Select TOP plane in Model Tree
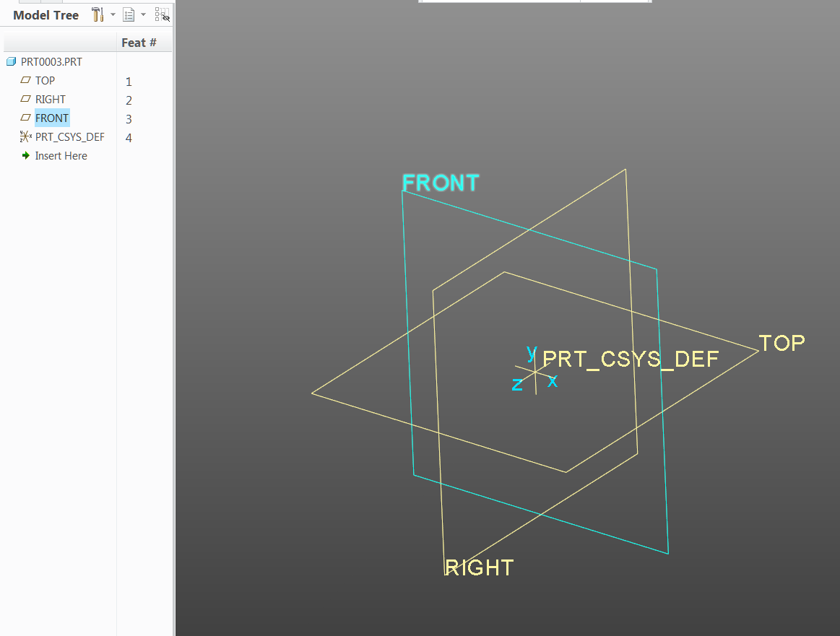Image resolution: width=840 pixels, height=636 pixels. [45, 80]
